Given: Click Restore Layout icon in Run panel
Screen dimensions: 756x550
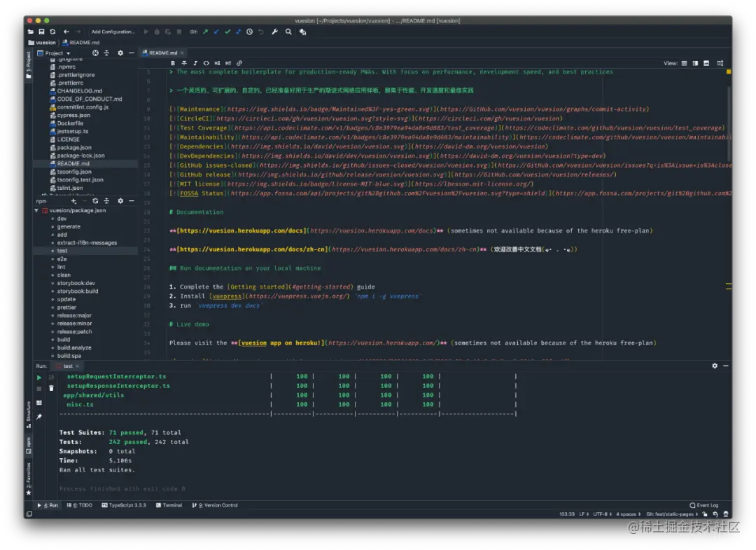Looking at the screenshot, I should [x=39, y=402].
